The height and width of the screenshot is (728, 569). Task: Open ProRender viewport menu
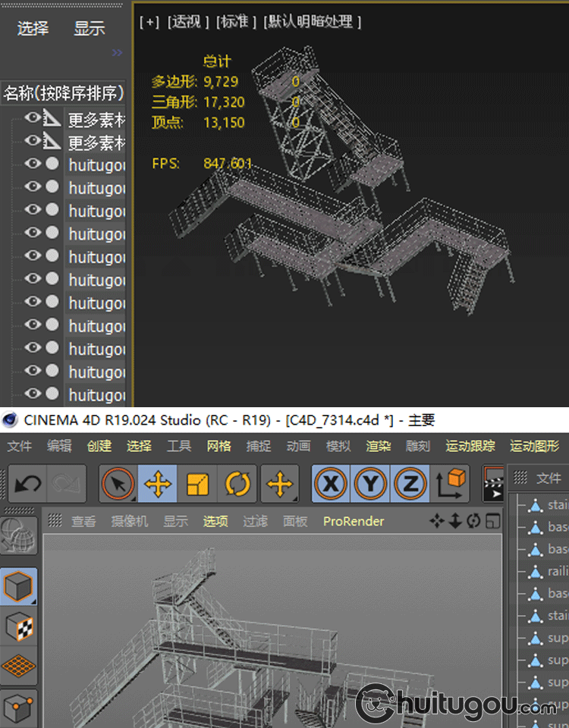pyautogui.click(x=354, y=521)
